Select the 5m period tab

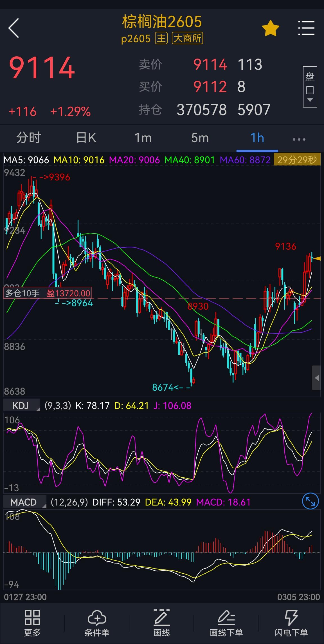(x=200, y=138)
